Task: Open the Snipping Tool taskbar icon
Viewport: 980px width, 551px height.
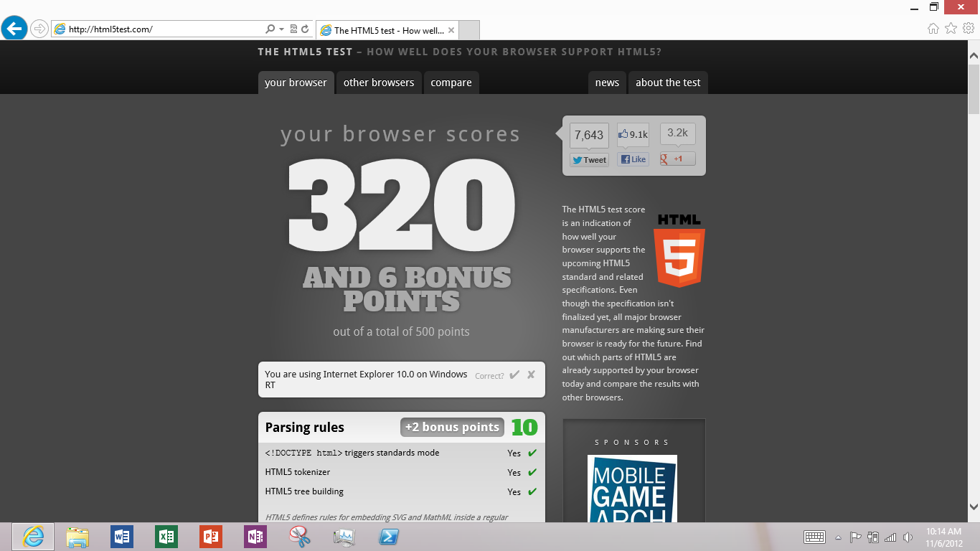Action: pyautogui.click(x=300, y=537)
